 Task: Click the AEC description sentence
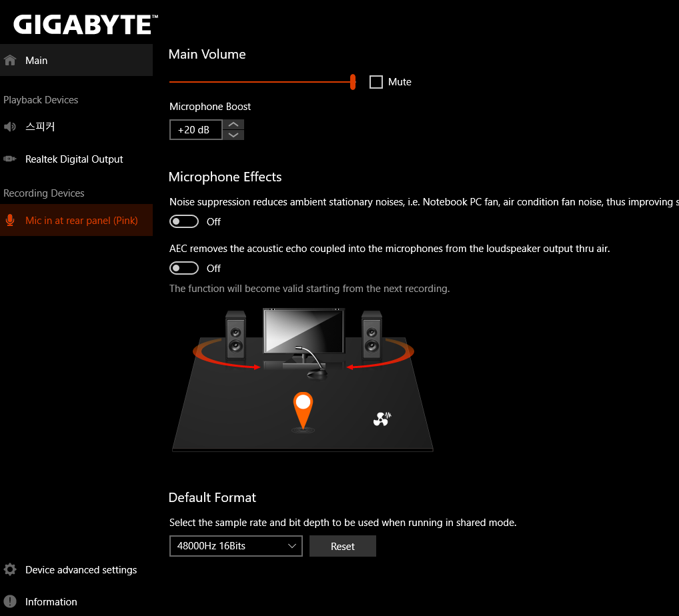point(390,249)
